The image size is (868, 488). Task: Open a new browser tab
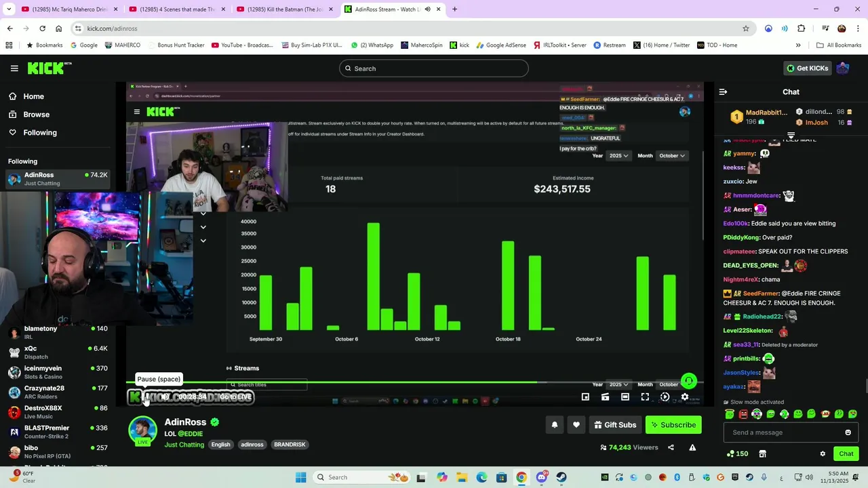click(x=454, y=9)
